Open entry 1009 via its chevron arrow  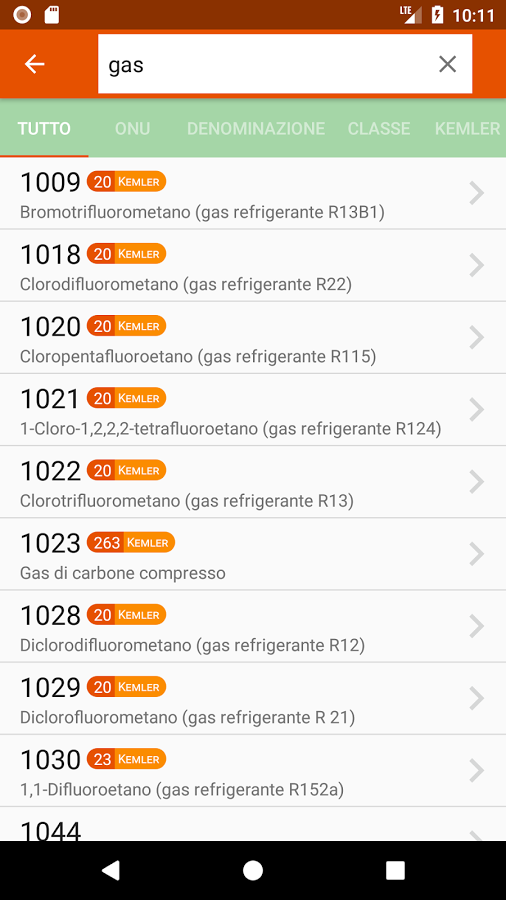[476, 193]
